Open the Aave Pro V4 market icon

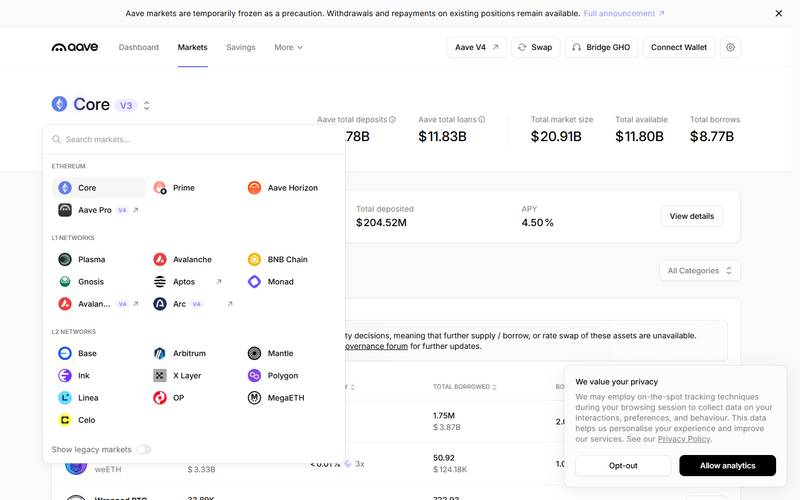65,210
